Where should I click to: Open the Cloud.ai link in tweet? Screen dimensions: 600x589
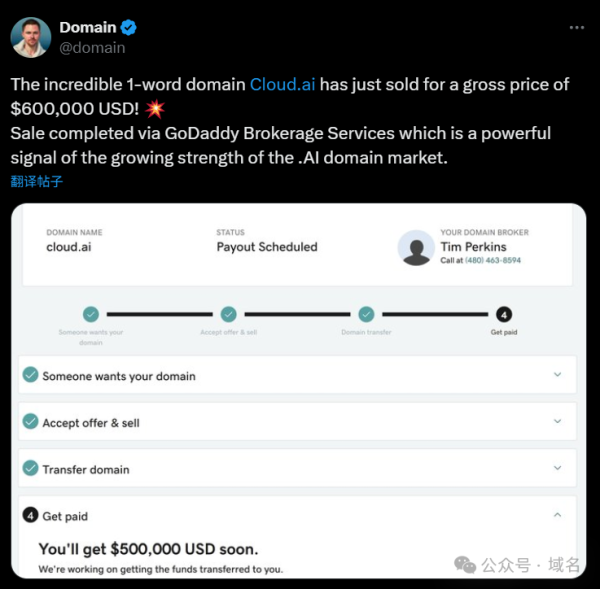tap(282, 85)
